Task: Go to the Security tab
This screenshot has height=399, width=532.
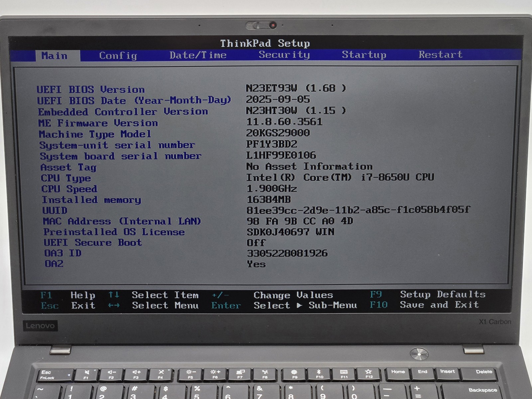Action: (284, 55)
